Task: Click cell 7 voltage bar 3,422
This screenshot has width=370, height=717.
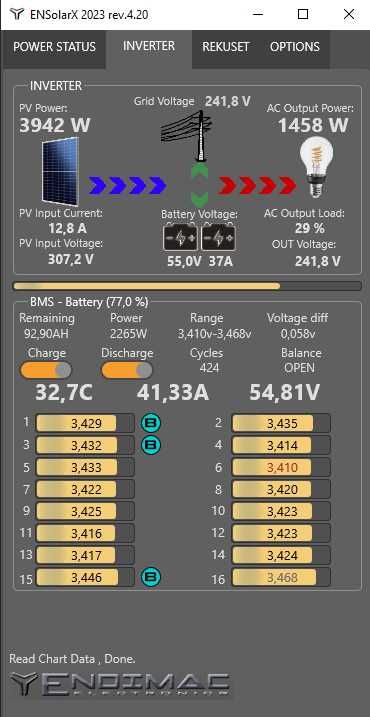Action: (x=85, y=489)
